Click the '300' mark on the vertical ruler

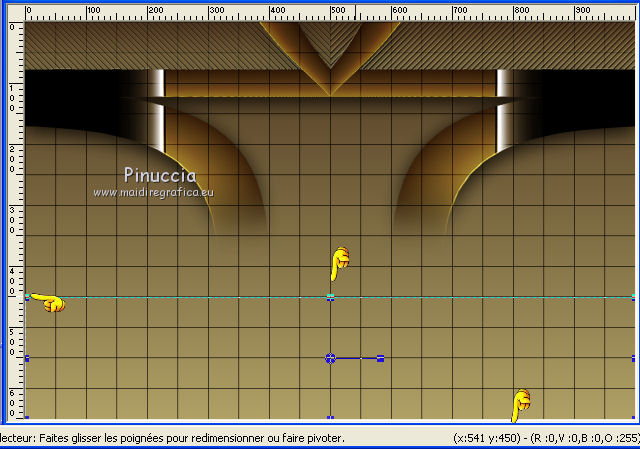point(12,220)
